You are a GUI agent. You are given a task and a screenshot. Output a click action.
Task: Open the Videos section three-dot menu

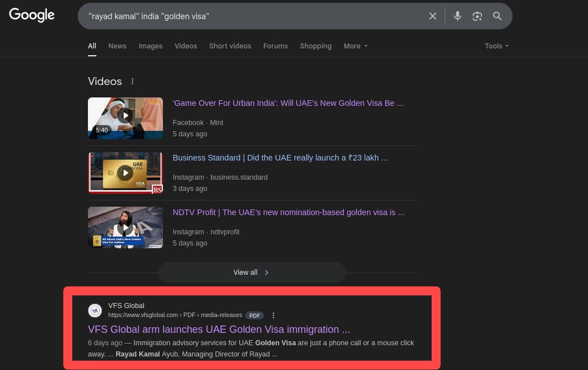point(132,81)
